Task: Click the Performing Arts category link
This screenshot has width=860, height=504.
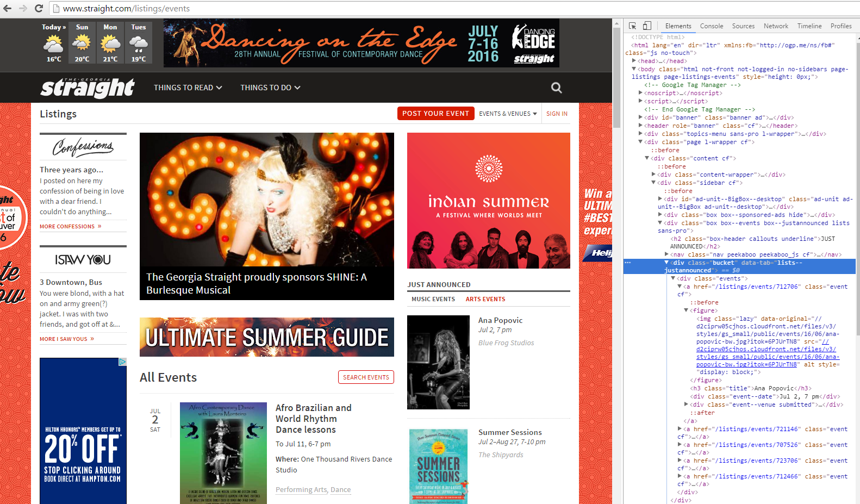Action: pyautogui.click(x=301, y=490)
